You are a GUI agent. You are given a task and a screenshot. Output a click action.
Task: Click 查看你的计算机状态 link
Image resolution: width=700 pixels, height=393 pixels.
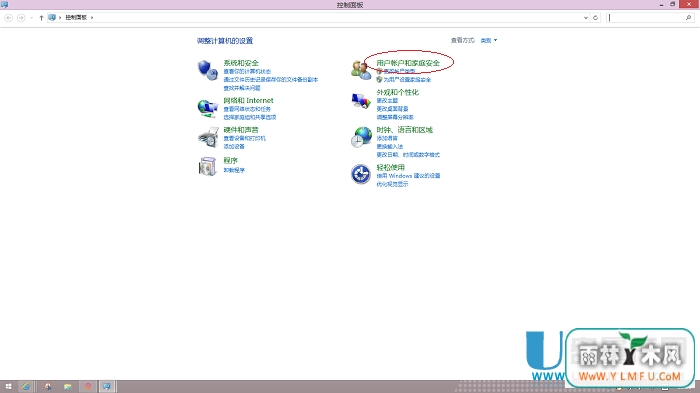coord(247,71)
